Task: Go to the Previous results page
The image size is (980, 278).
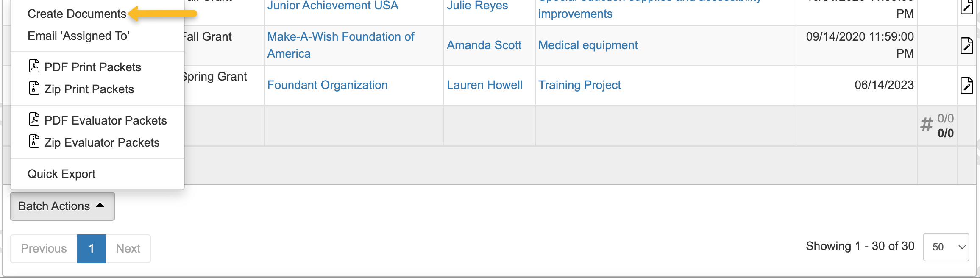Action: coord(44,249)
